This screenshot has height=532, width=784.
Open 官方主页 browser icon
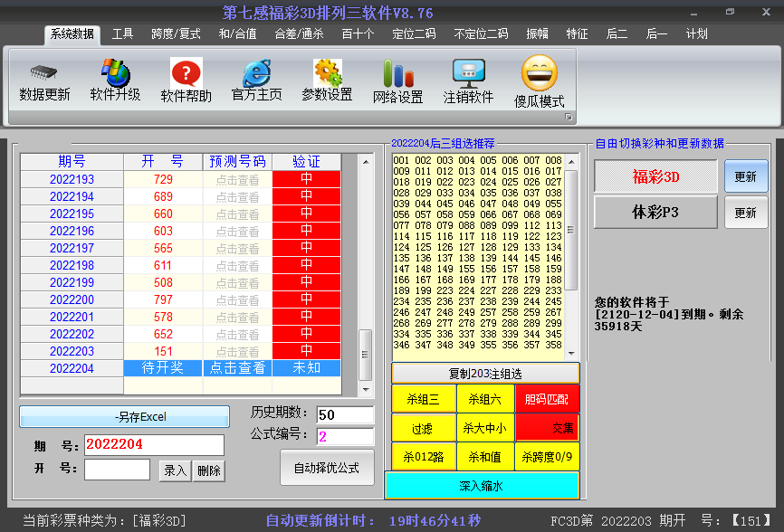[x=256, y=73]
